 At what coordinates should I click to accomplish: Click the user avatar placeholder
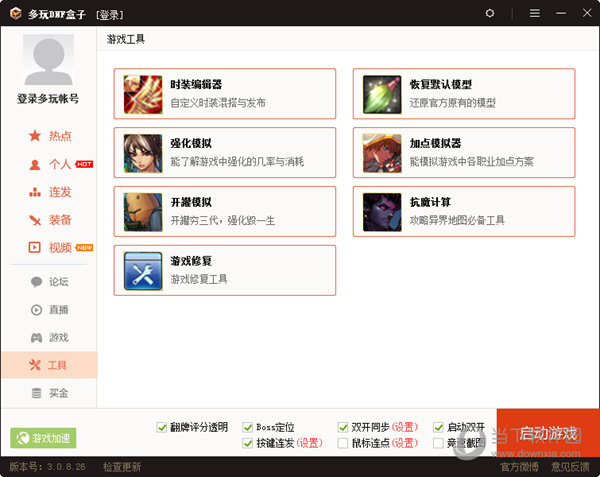pyautogui.click(x=49, y=60)
